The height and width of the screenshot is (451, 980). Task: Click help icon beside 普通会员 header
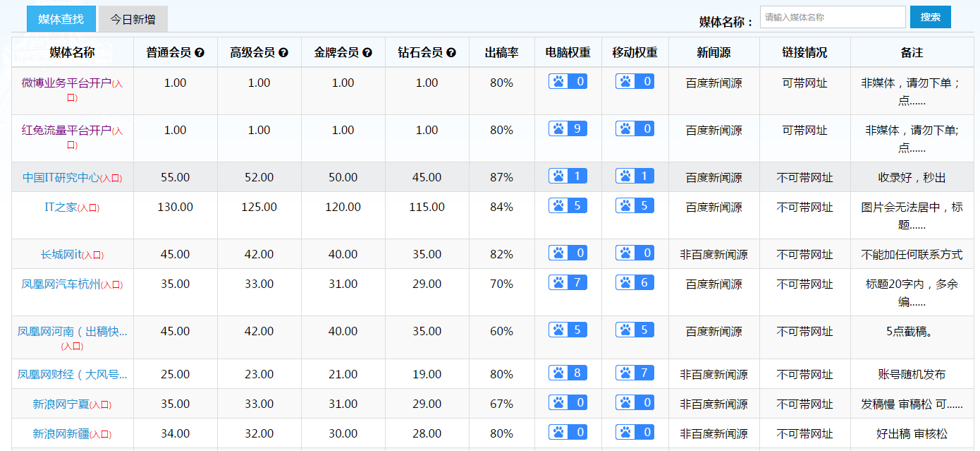(200, 53)
